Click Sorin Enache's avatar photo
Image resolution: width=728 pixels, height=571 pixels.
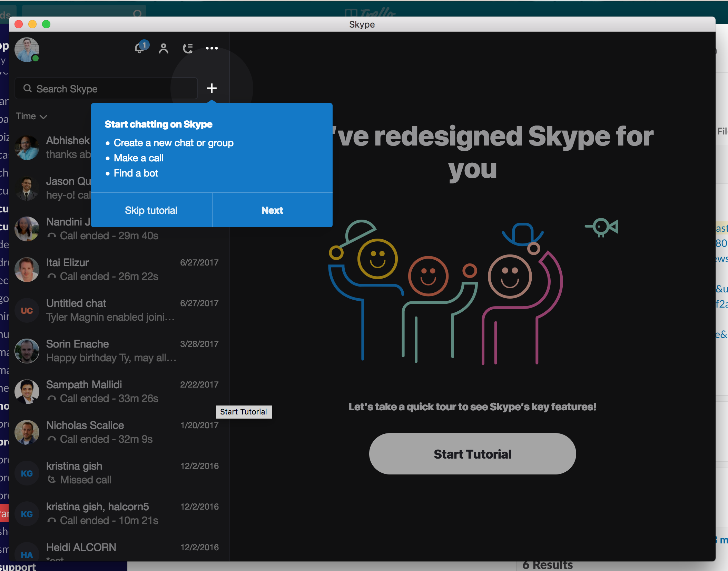27,351
